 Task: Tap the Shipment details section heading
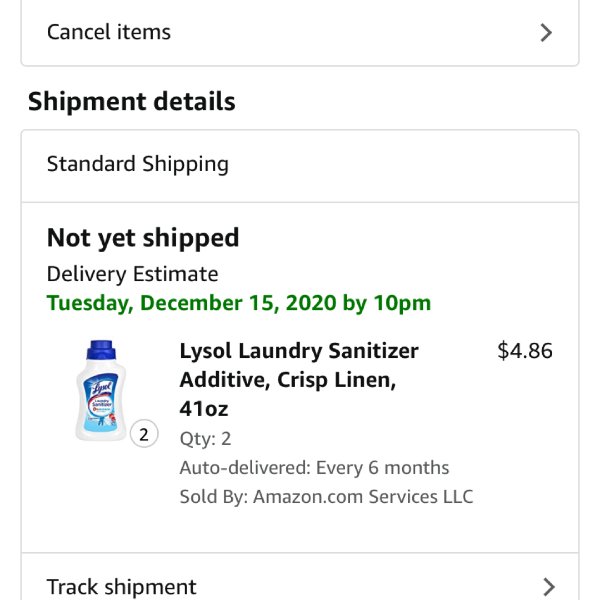click(132, 101)
